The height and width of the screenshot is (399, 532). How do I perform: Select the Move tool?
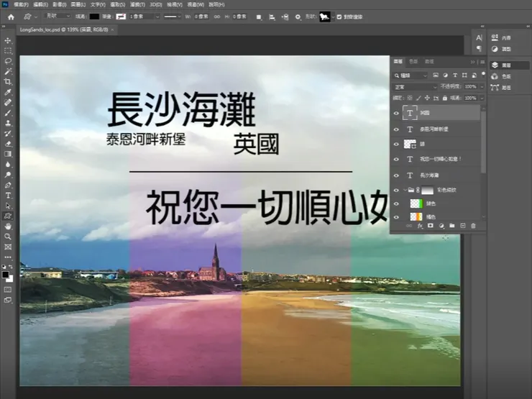click(x=8, y=40)
